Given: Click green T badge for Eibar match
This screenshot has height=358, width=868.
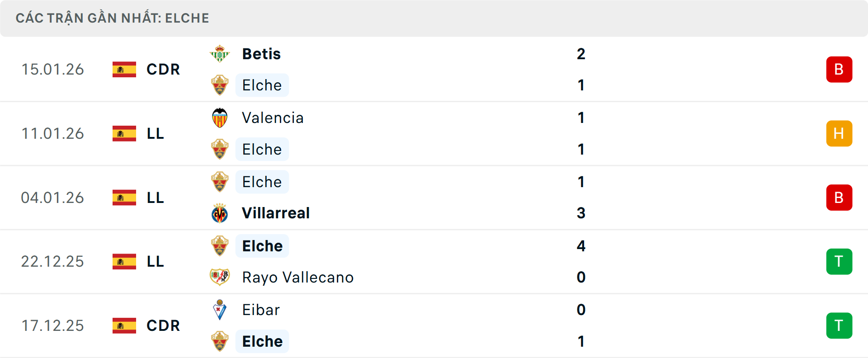Looking at the screenshot, I should click(839, 326).
